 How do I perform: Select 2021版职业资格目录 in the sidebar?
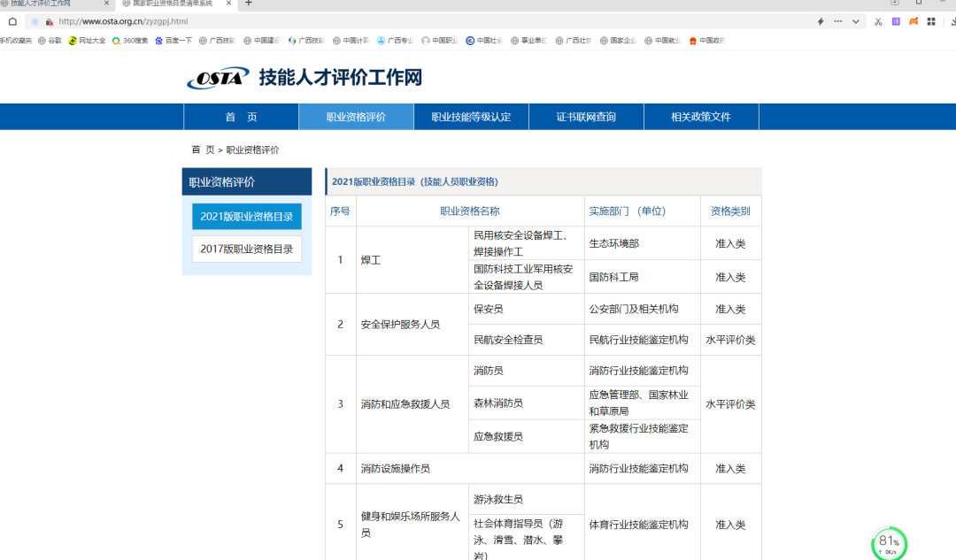coord(247,217)
